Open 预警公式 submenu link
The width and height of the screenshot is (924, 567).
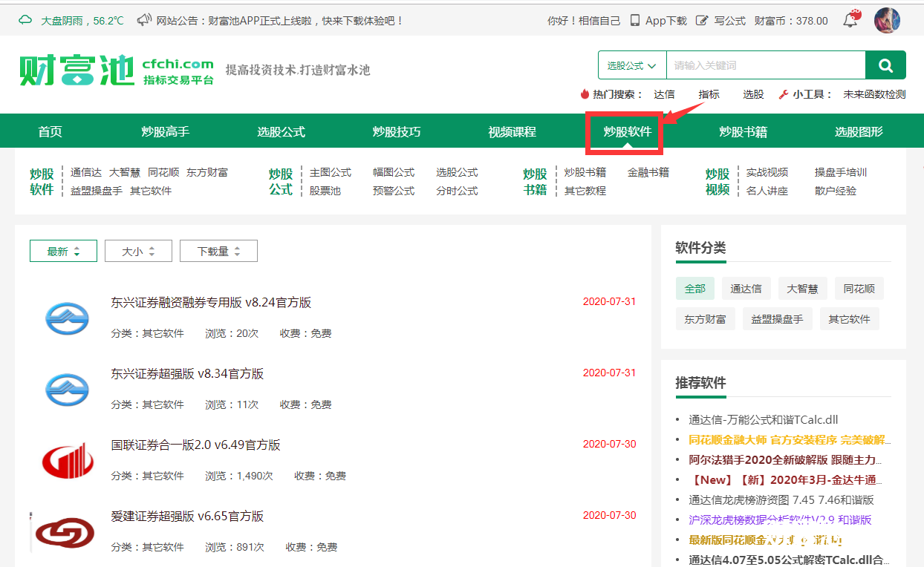(x=394, y=191)
